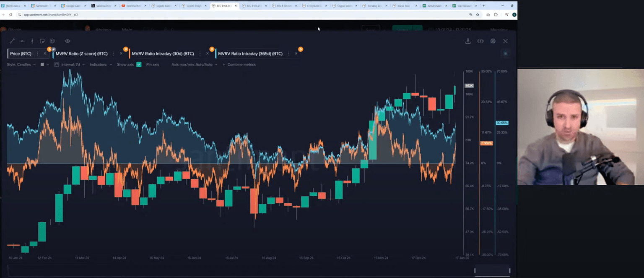Viewport: 644px width, 278px height.
Task: Remove the Price (BTC) metric
Action: [45, 54]
